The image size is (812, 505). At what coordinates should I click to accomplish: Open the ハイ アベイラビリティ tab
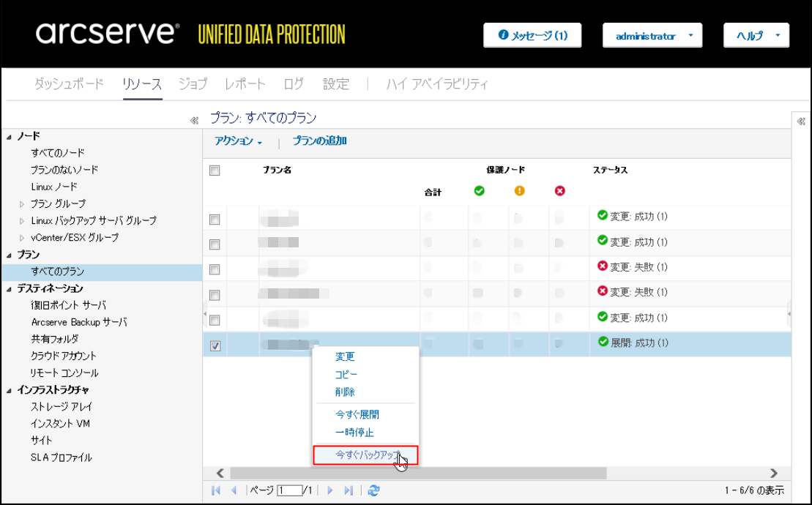[437, 83]
